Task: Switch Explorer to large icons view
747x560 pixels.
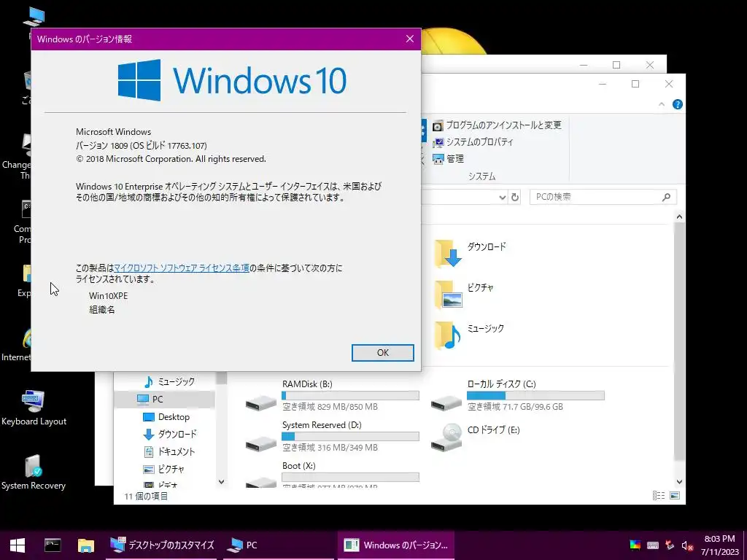Action: (675, 496)
